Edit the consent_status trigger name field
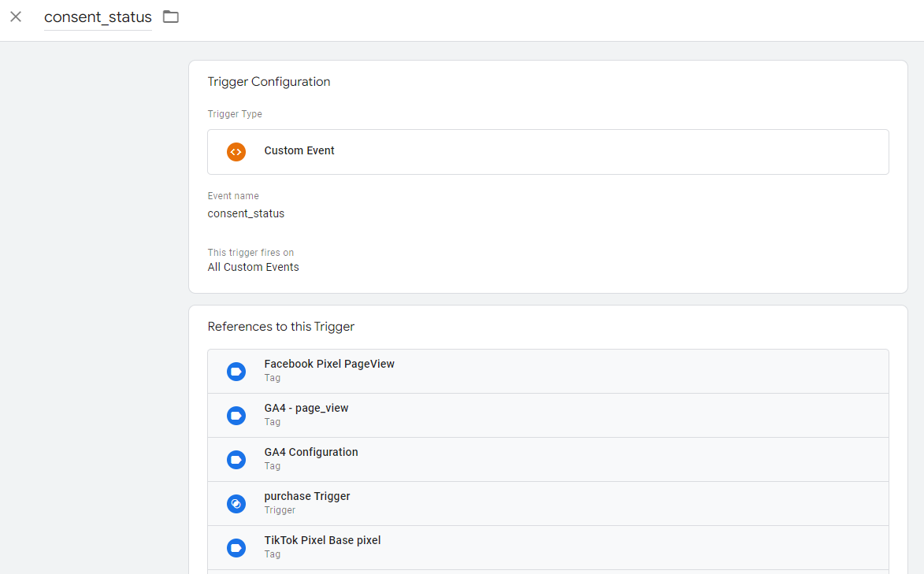Image resolution: width=924 pixels, height=574 pixels. [x=98, y=17]
